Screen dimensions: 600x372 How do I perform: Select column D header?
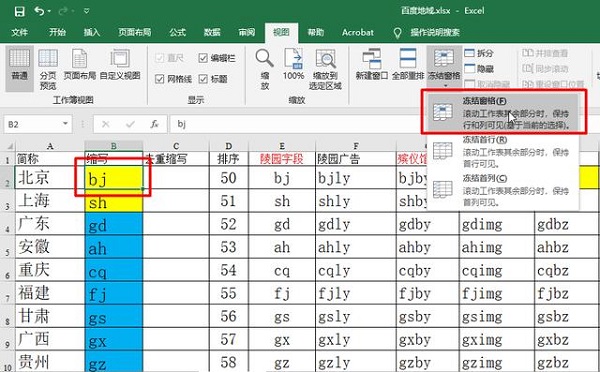click(228, 146)
